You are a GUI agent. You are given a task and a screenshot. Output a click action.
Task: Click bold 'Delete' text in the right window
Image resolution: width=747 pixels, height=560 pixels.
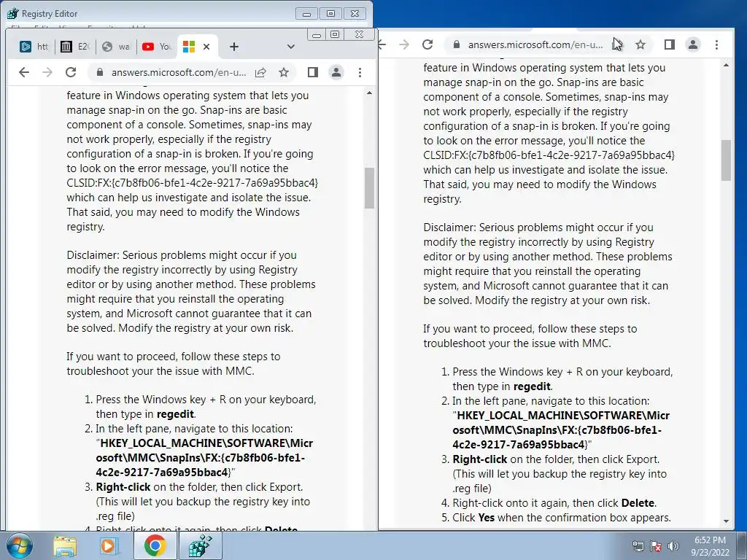tap(638, 503)
